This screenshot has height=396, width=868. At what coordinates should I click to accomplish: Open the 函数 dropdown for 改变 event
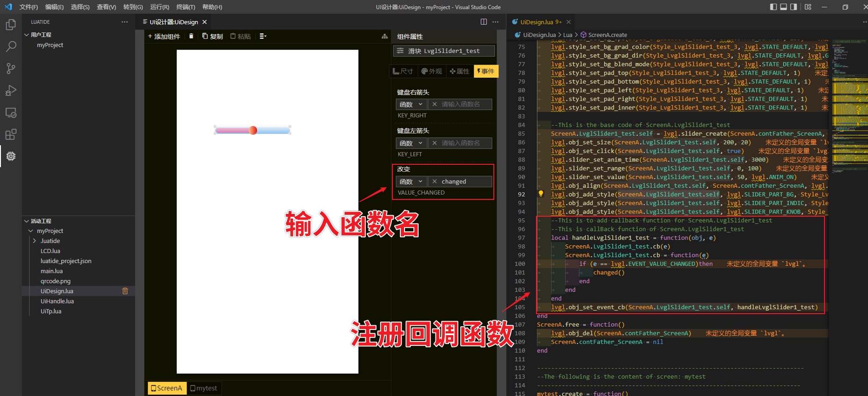[411, 182]
